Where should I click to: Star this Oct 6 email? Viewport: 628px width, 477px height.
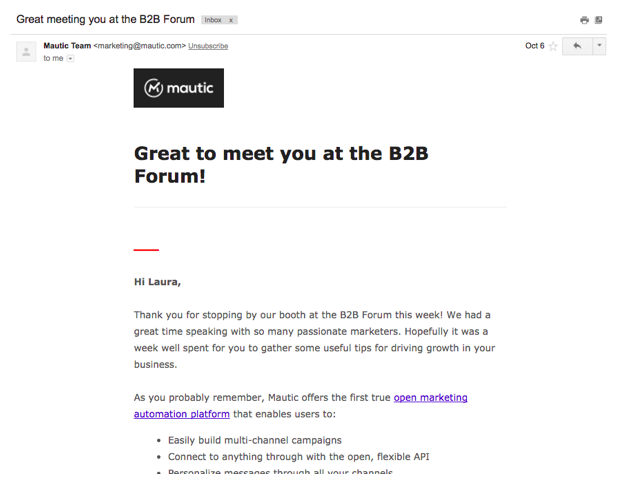pos(553,46)
